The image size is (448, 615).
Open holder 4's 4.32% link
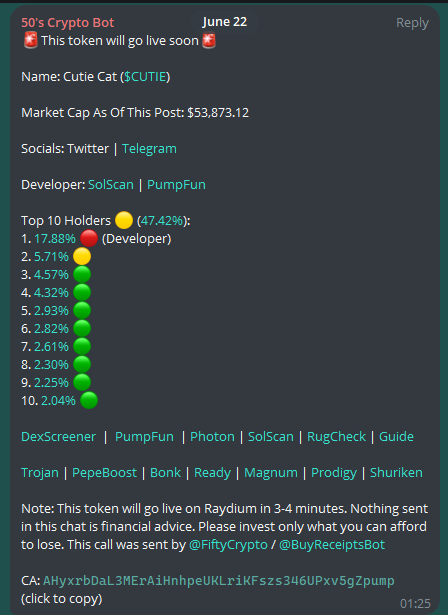click(x=51, y=293)
